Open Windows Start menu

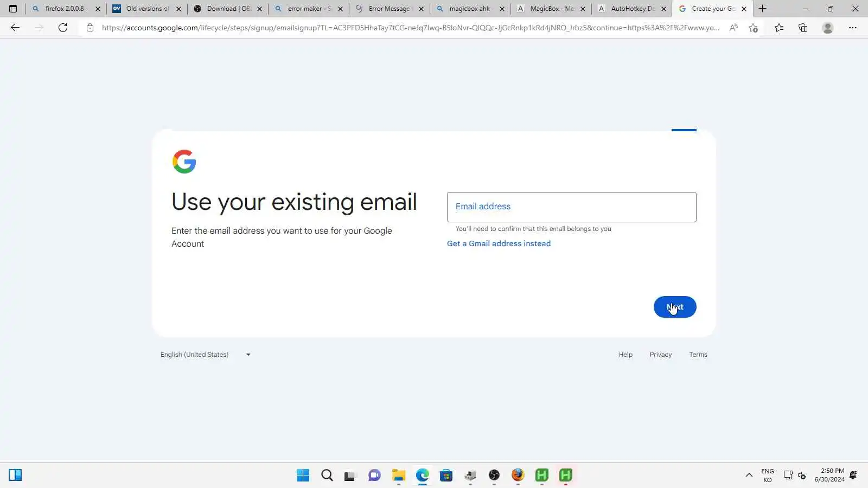(303, 476)
